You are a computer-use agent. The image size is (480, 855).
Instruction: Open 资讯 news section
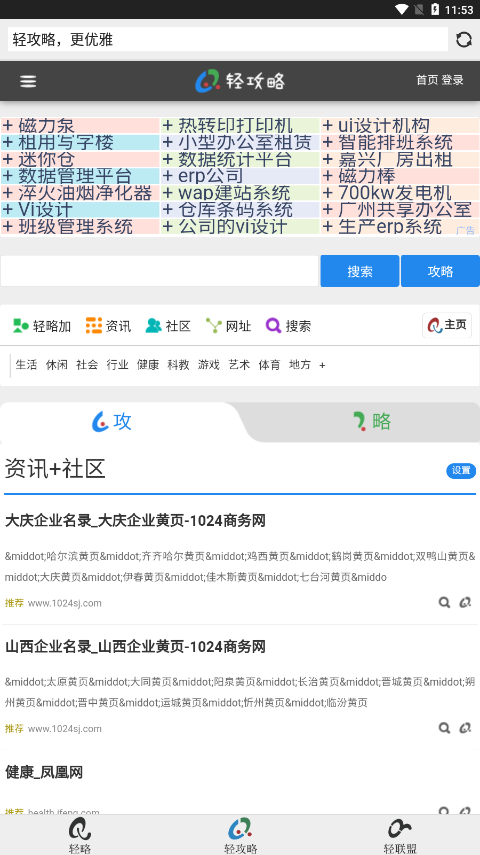tap(108, 326)
